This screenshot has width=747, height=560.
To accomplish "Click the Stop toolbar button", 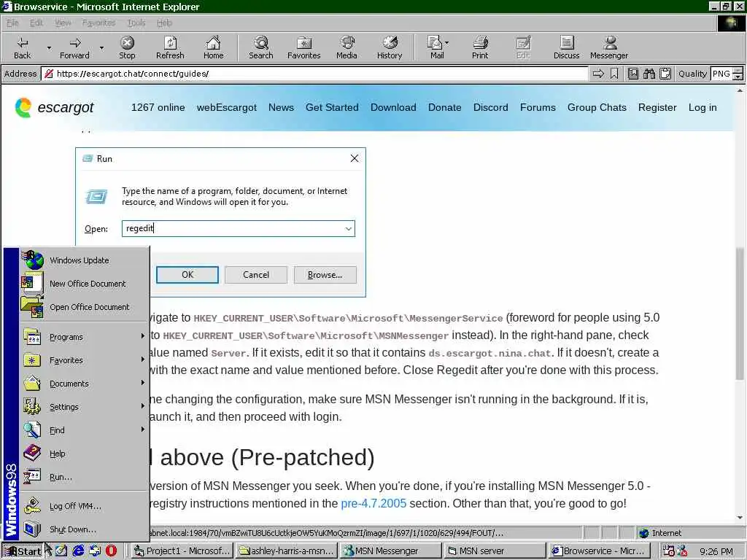I will [127, 47].
